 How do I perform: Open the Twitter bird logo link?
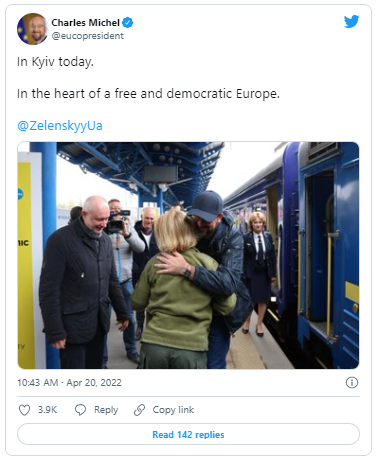(x=351, y=22)
